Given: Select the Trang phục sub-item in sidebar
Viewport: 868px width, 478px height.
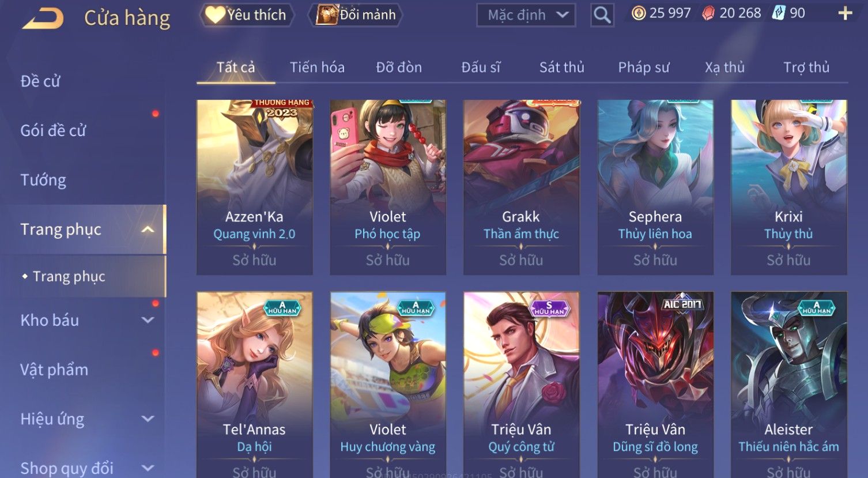Looking at the screenshot, I should point(69,277).
